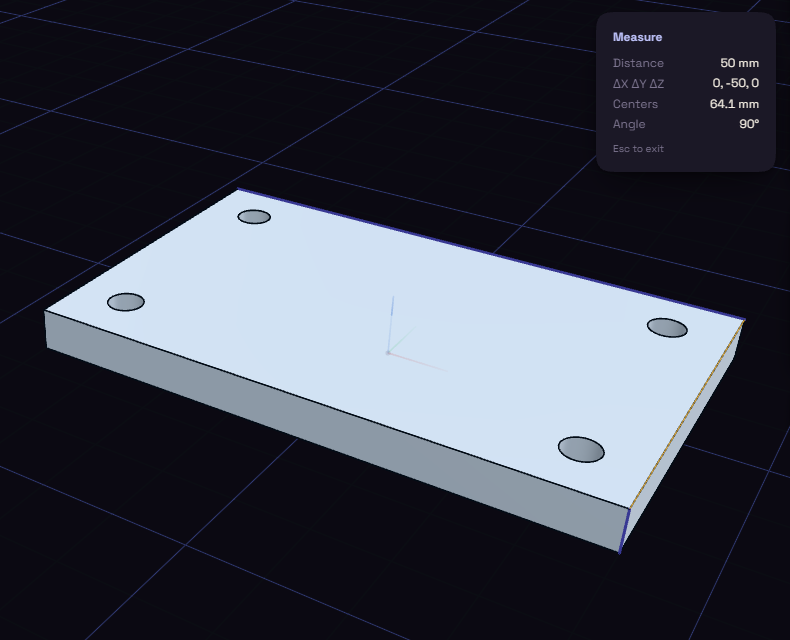The width and height of the screenshot is (790, 640).
Task: Pick the orange highlighted right edge
Action: 687,414
